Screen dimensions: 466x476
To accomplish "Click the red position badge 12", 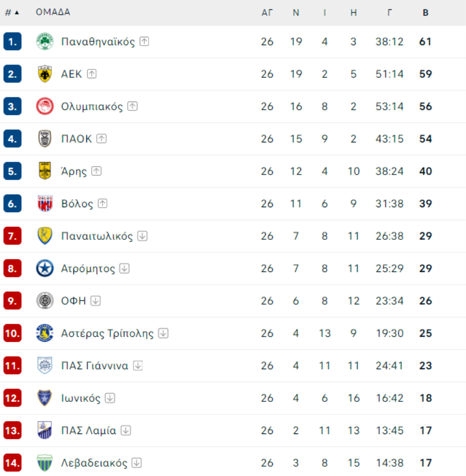I will coord(12,398).
